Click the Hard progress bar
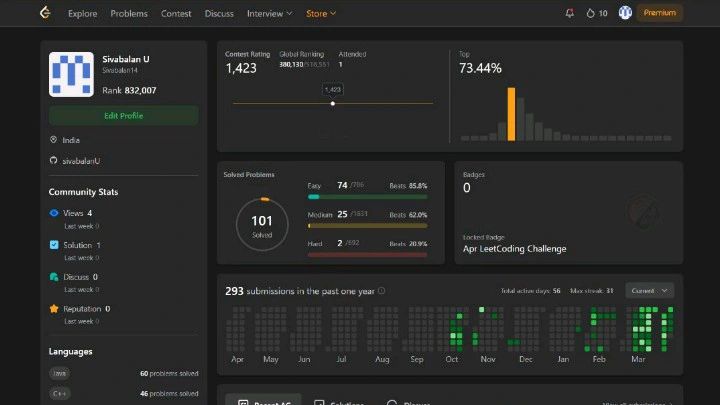 (x=367, y=254)
